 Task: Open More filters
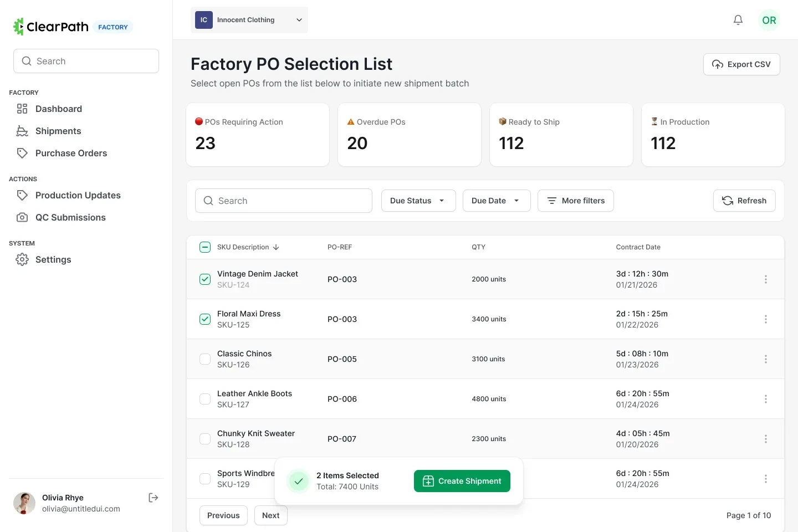[x=576, y=201]
